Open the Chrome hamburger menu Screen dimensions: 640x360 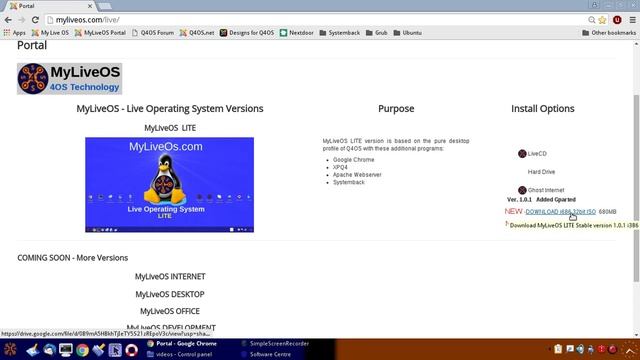632,20
